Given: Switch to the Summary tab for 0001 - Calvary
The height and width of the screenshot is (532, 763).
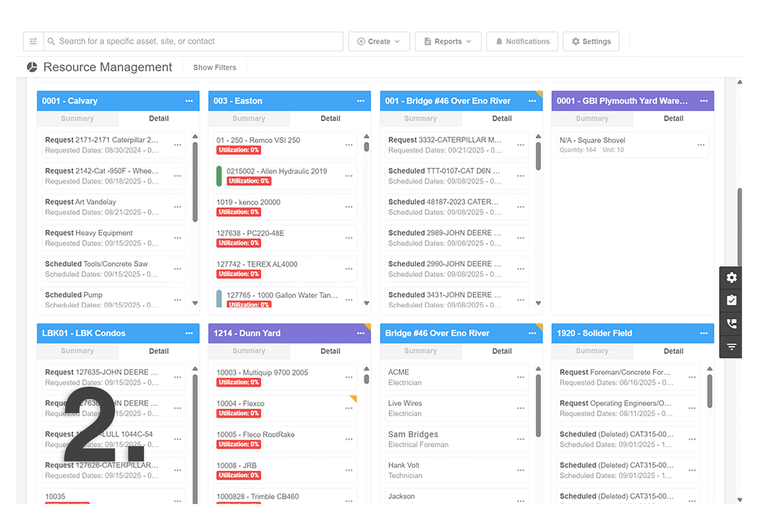Looking at the screenshot, I should coord(78,119).
